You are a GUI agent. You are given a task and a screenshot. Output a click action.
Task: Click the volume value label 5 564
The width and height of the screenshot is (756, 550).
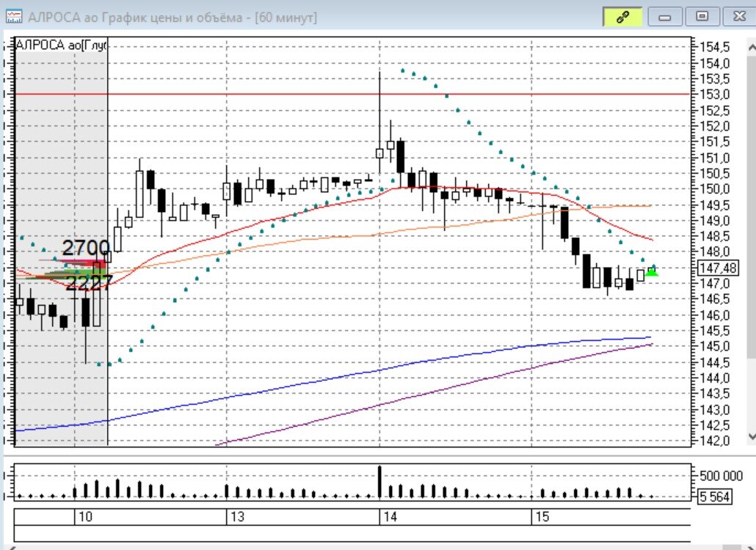click(715, 496)
